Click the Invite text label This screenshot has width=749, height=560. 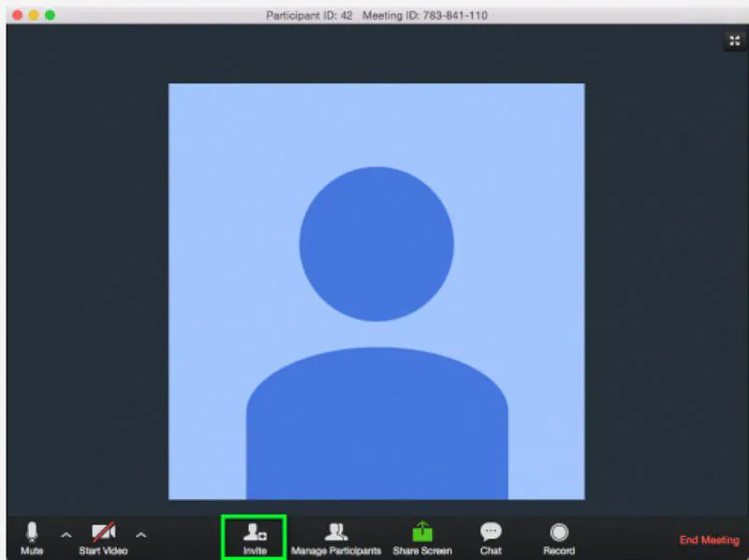pyautogui.click(x=255, y=551)
